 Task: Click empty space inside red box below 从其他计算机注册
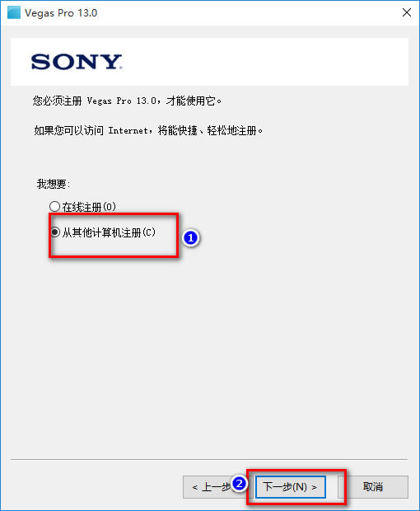[x=114, y=248]
